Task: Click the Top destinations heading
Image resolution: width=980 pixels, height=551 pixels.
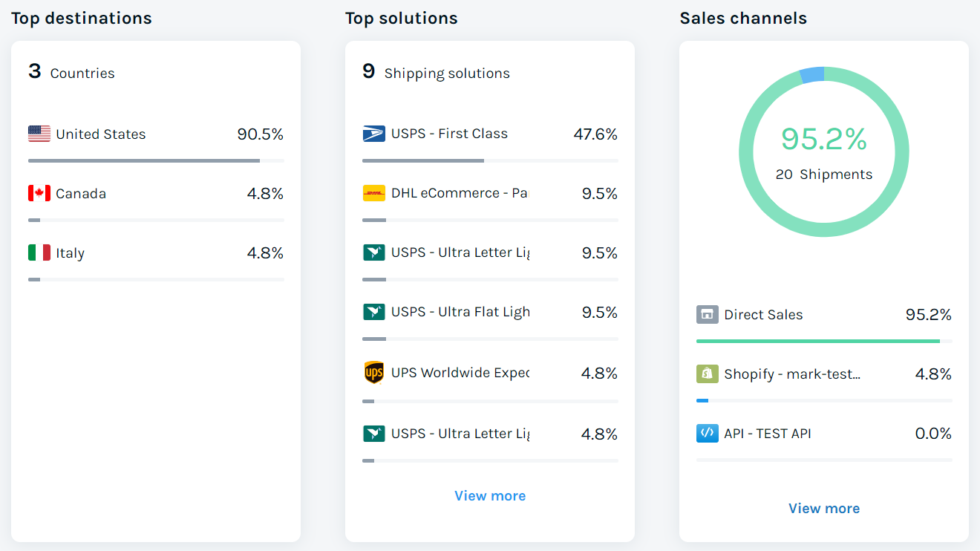Action: (x=82, y=19)
